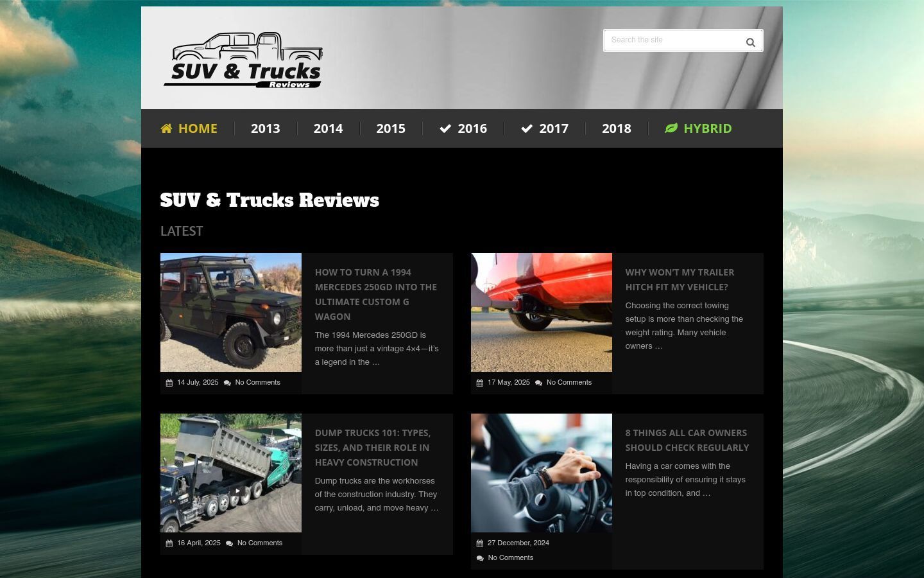The width and height of the screenshot is (924, 578).
Task: Click calendar icon next to 27 December, 2024
Action: 480,543
